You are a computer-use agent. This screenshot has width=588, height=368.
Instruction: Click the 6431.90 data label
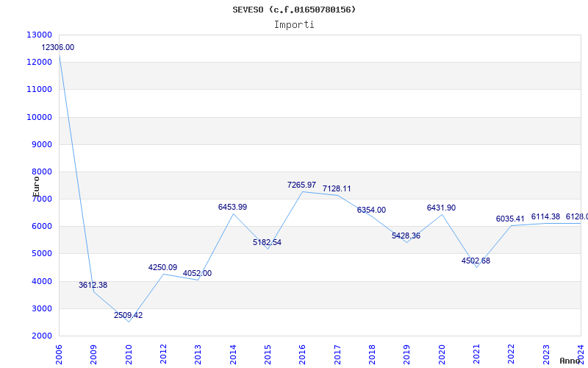click(x=442, y=208)
